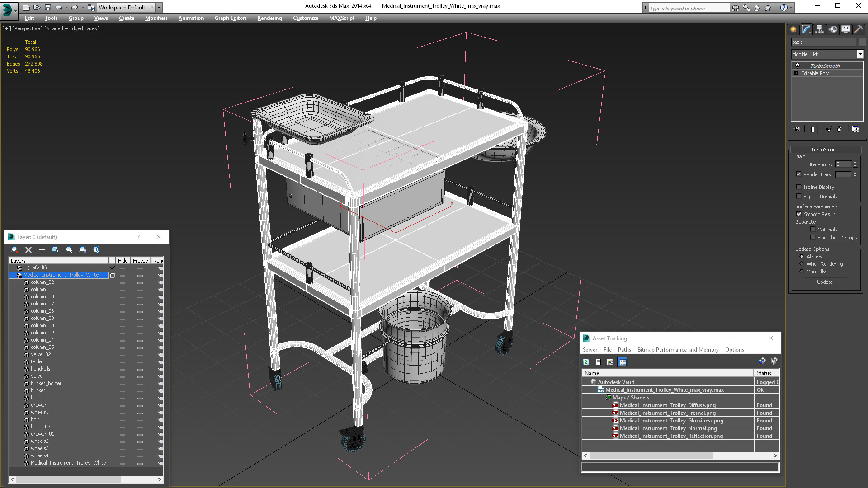
Task: Toggle TurboSmooth modifier lightbulb visibility
Action: (797, 66)
